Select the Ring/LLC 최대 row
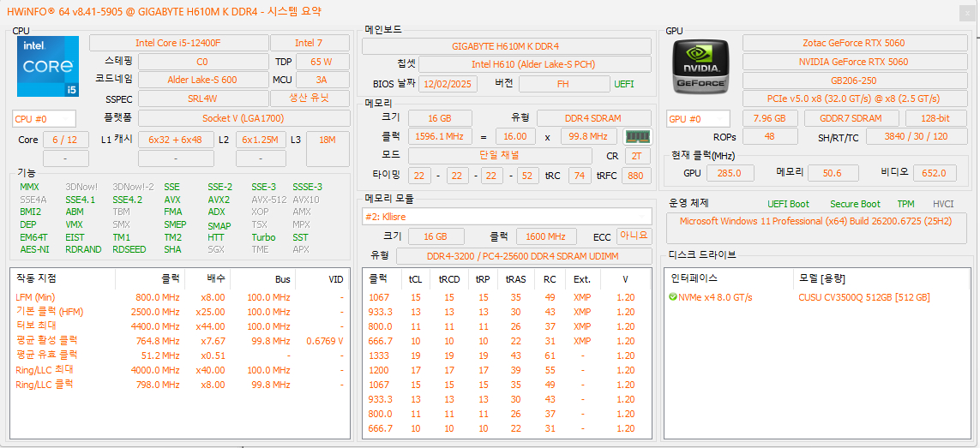The image size is (980, 448). click(181, 370)
